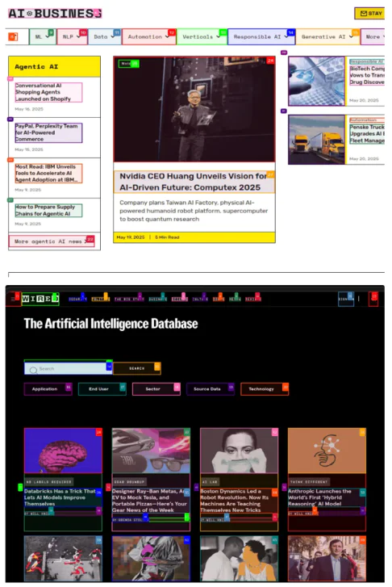Click the AI Business logo
This screenshot has width=392, height=587.
click(x=55, y=14)
